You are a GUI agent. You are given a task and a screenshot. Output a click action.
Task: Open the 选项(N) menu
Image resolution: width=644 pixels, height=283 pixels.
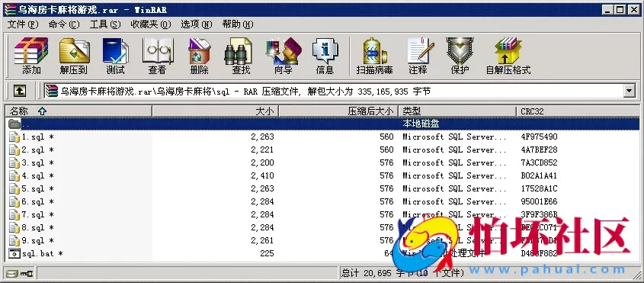point(197,24)
